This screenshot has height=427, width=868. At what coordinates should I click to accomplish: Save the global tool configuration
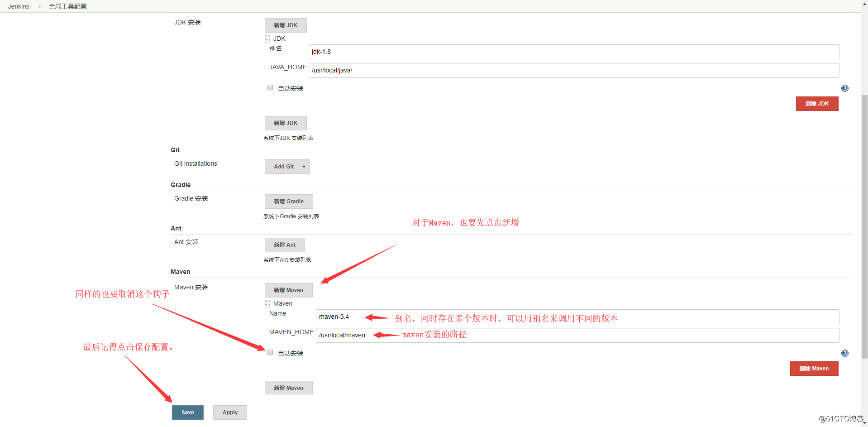pyautogui.click(x=188, y=413)
